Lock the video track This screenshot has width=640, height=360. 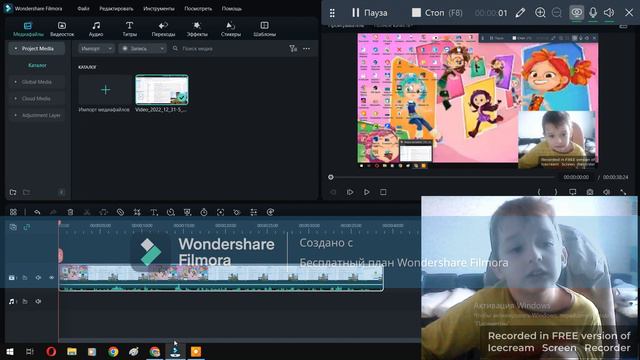click(25, 278)
